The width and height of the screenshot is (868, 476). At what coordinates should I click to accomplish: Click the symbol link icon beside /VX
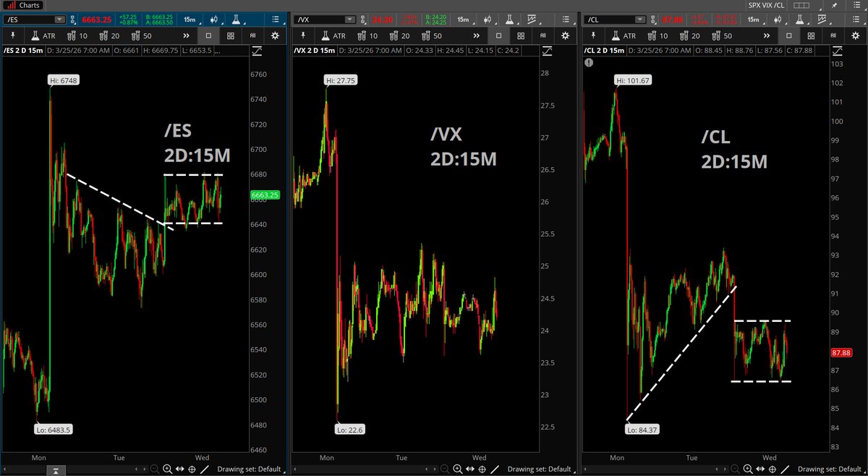(363, 20)
